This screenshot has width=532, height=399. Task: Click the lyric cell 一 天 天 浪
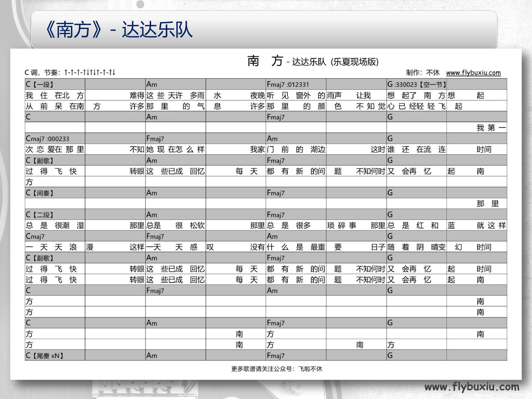(51, 247)
